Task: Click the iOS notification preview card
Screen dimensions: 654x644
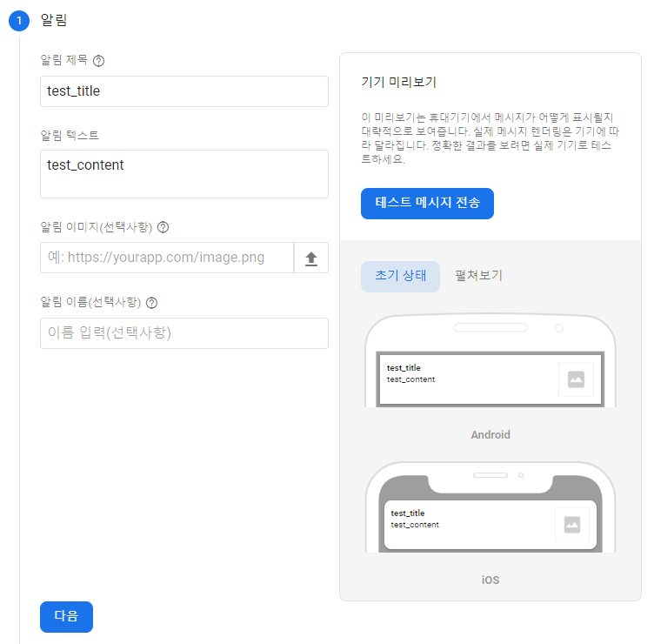Action: [490, 525]
